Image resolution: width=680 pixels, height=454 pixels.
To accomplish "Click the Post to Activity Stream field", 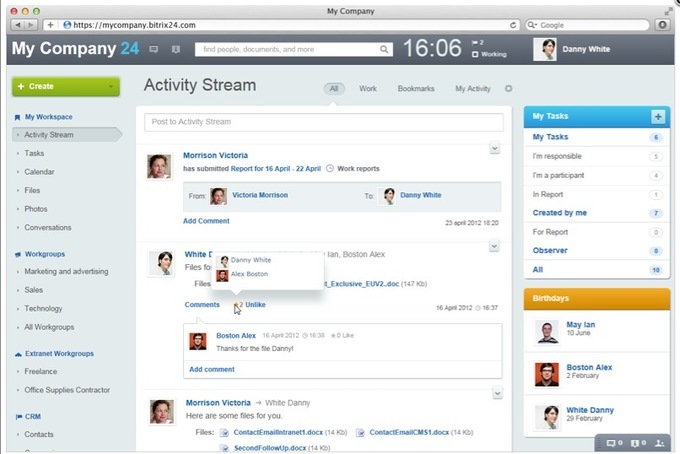I will 324,122.
